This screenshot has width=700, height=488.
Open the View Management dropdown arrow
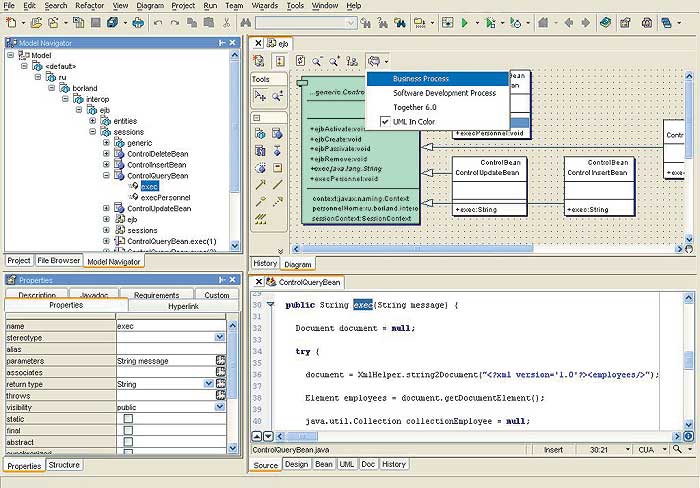tap(386, 62)
